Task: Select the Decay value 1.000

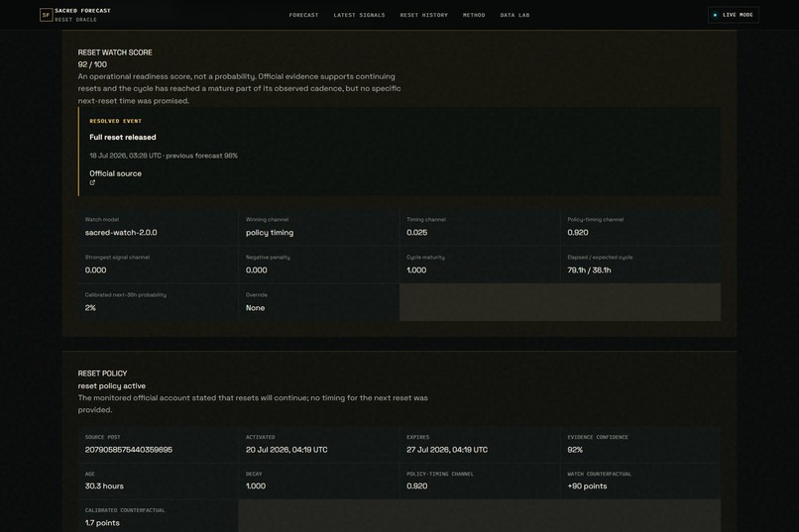Action: coord(256,486)
